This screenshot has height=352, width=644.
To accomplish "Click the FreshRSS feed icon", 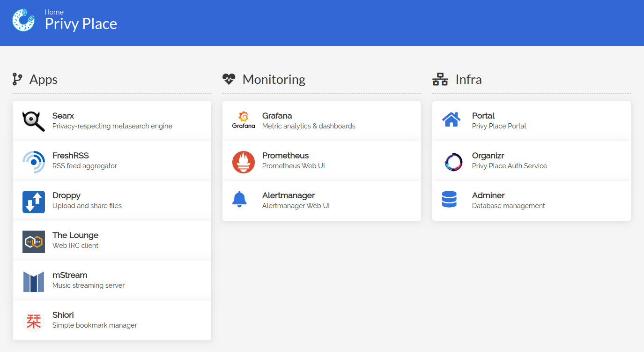I will pyautogui.click(x=34, y=162).
